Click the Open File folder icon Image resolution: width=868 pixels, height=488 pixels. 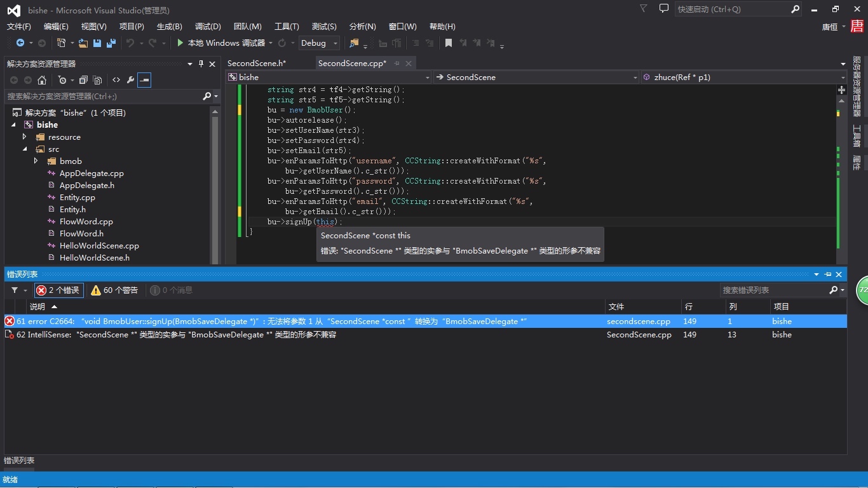pos(83,43)
